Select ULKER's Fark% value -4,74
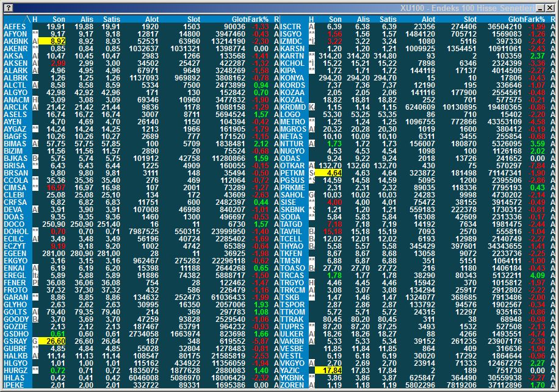559x392 pixels. 537,334
